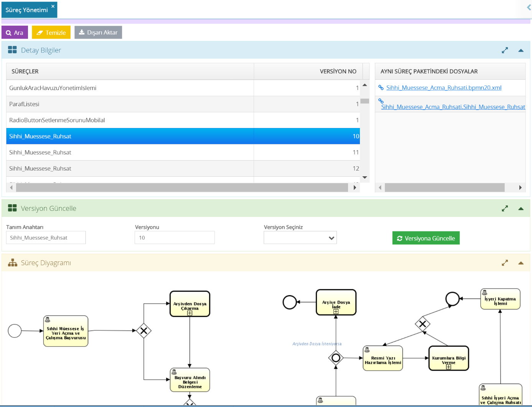Viewport: 532px width, 407px height.
Task: Click the Versiyonu input field
Action: pos(174,238)
